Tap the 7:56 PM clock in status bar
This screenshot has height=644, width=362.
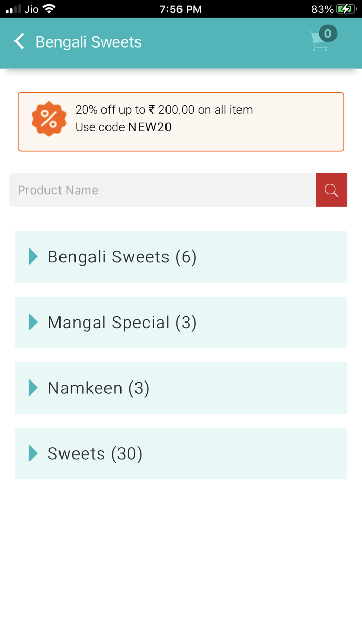pos(180,9)
